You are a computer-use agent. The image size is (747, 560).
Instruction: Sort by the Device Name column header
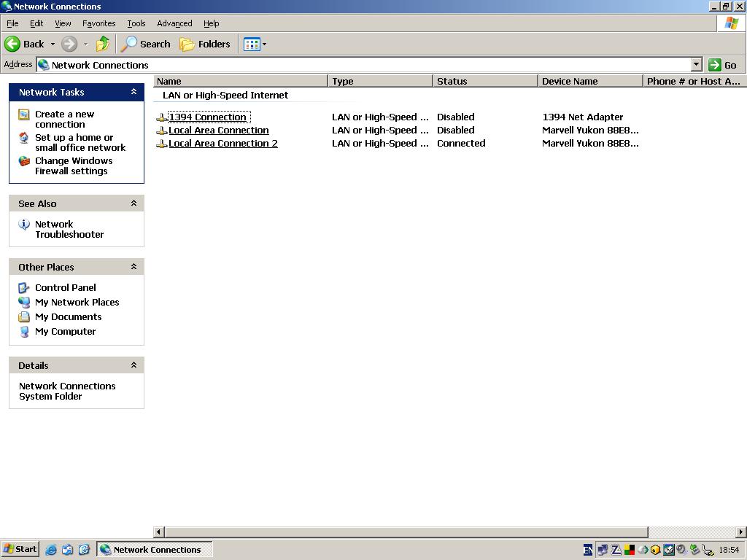(590, 81)
